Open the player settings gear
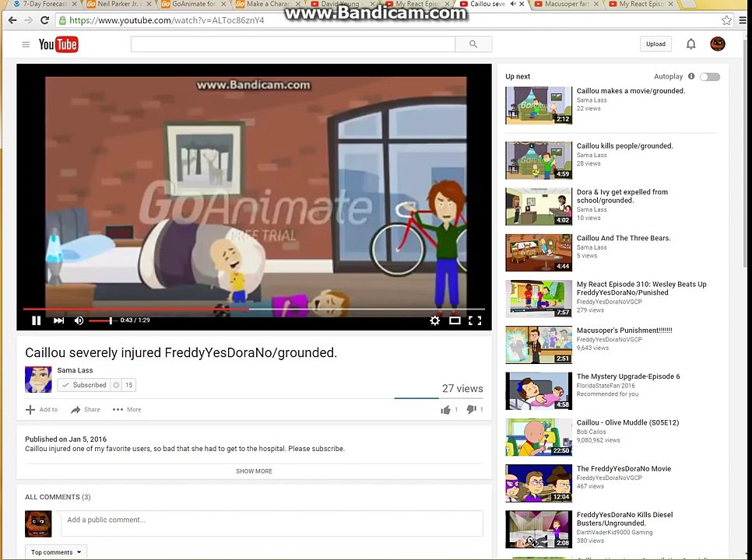Screen dimensions: 752x560 pyautogui.click(x=434, y=320)
